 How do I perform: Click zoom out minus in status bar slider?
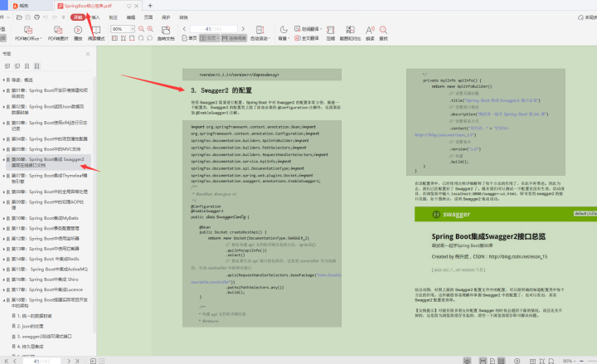click(581, 361)
